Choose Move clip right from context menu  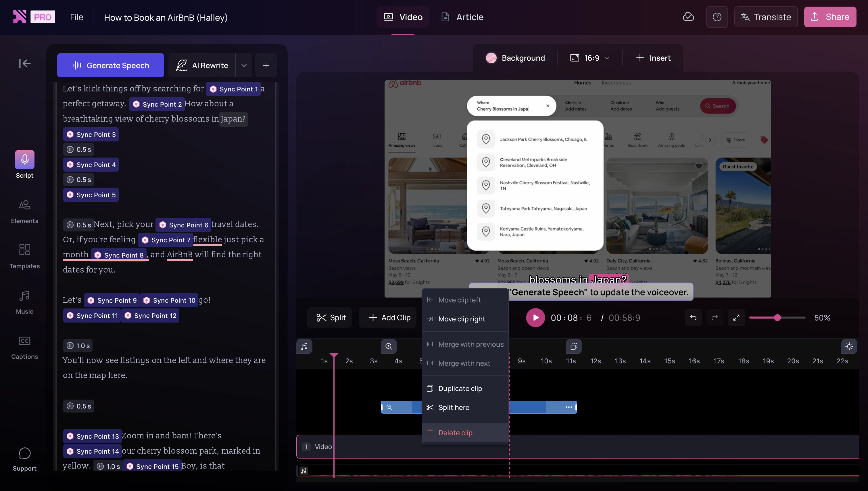(x=465, y=319)
